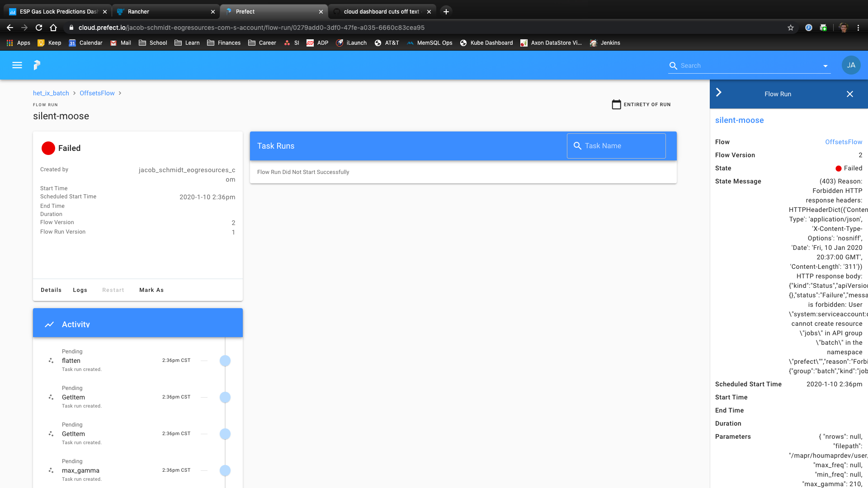The height and width of the screenshot is (488, 868).
Task: Click the Restart button
Action: (x=113, y=290)
